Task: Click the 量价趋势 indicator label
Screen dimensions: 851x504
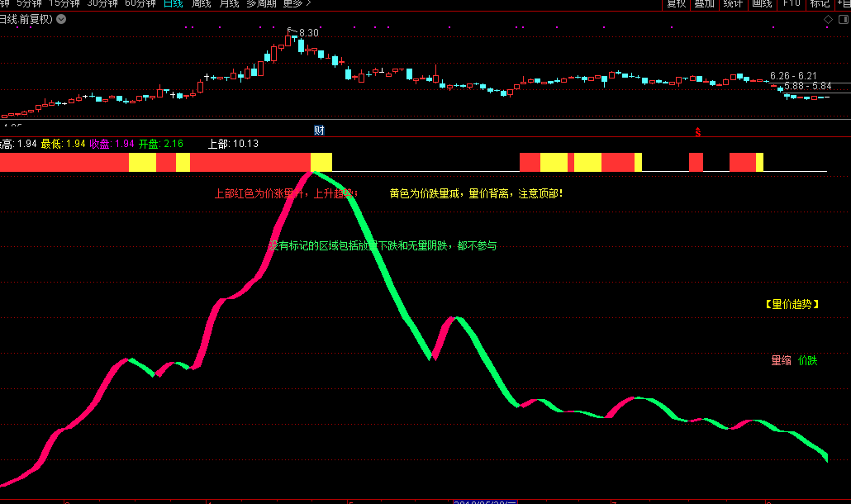Action: [x=792, y=303]
